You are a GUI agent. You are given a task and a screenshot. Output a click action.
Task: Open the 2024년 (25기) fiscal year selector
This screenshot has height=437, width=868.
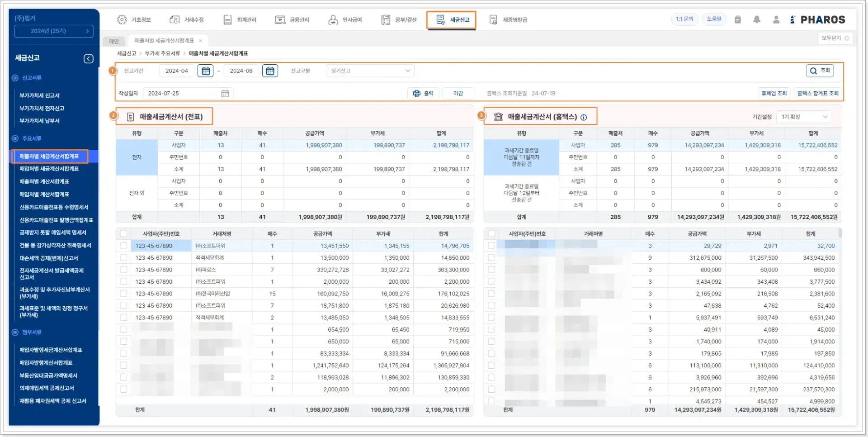pos(54,31)
